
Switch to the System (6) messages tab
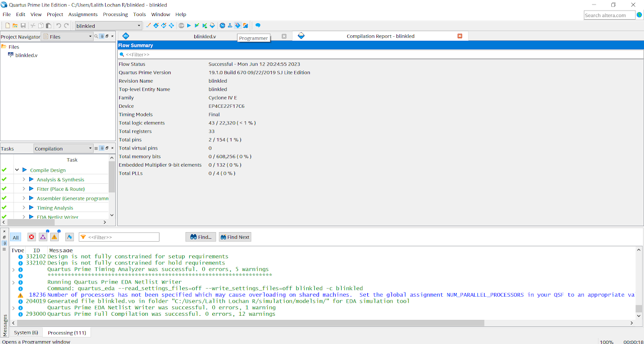pos(26,332)
